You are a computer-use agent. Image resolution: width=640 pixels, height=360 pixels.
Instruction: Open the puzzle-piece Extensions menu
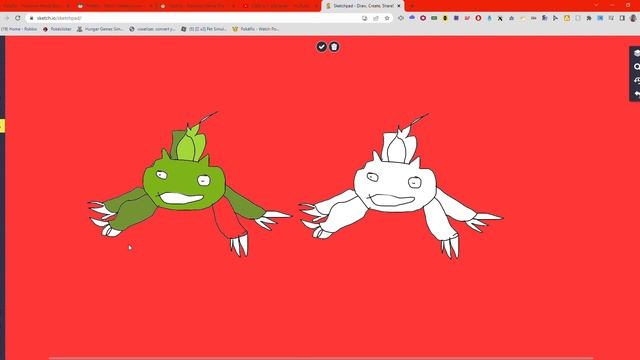pos(589,18)
